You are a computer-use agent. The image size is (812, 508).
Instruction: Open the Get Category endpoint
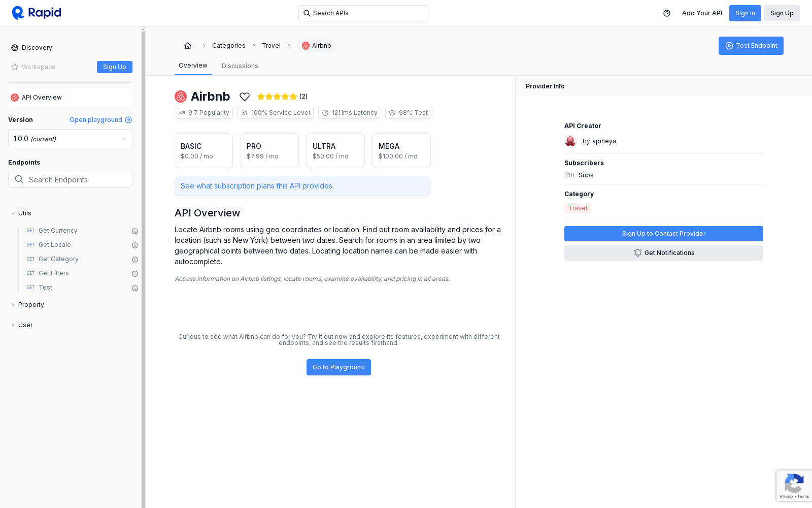(x=58, y=259)
